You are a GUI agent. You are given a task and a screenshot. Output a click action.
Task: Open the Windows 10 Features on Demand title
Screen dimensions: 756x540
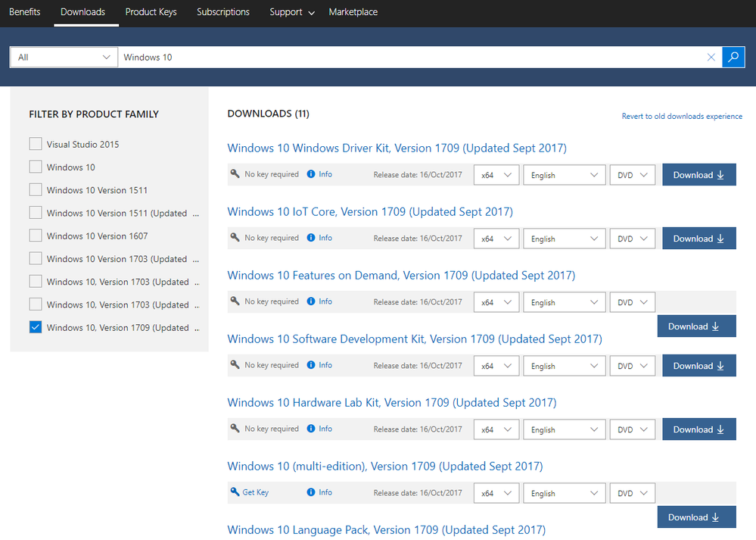[x=401, y=276]
